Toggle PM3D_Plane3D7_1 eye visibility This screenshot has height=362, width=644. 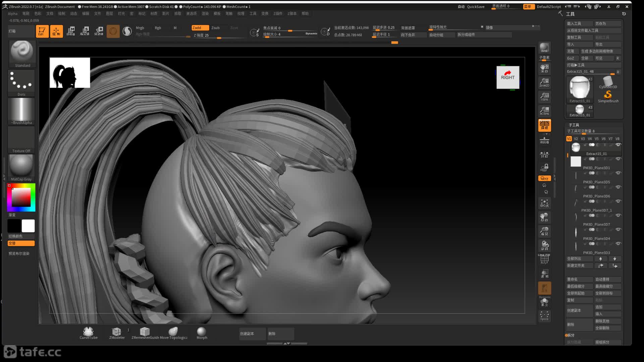pyautogui.click(x=618, y=201)
